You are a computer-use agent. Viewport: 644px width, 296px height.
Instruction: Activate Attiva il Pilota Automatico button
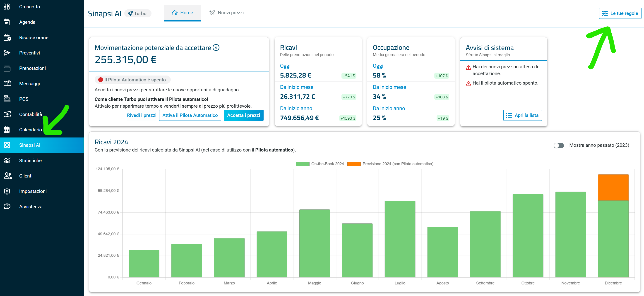190,115
